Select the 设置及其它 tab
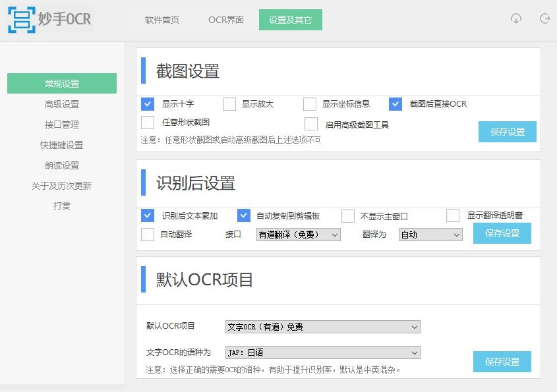 click(291, 20)
